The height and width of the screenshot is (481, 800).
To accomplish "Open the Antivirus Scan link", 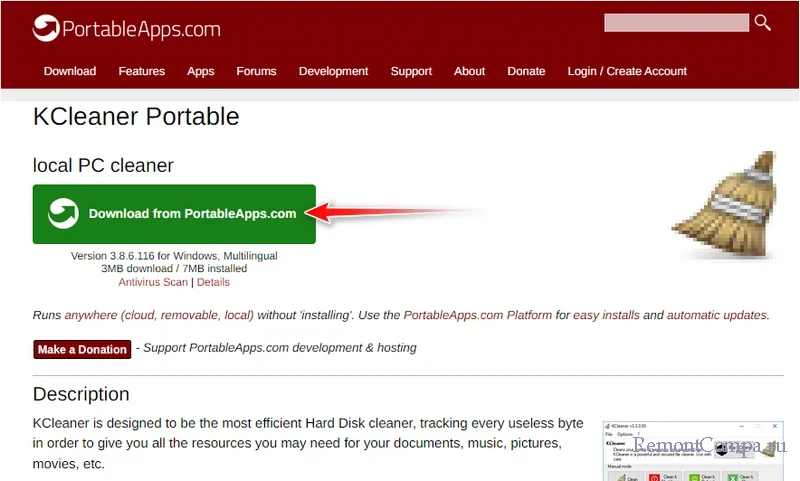I will pyautogui.click(x=153, y=283).
